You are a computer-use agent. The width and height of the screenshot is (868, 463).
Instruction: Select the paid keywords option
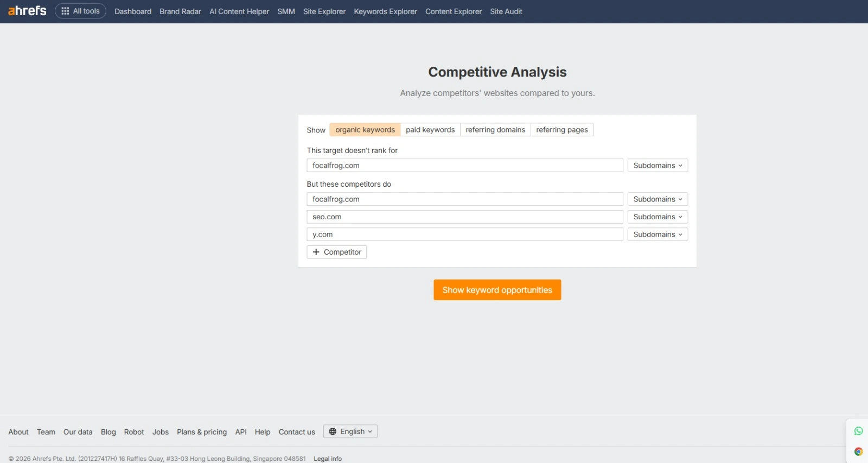[x=430, y=130]
